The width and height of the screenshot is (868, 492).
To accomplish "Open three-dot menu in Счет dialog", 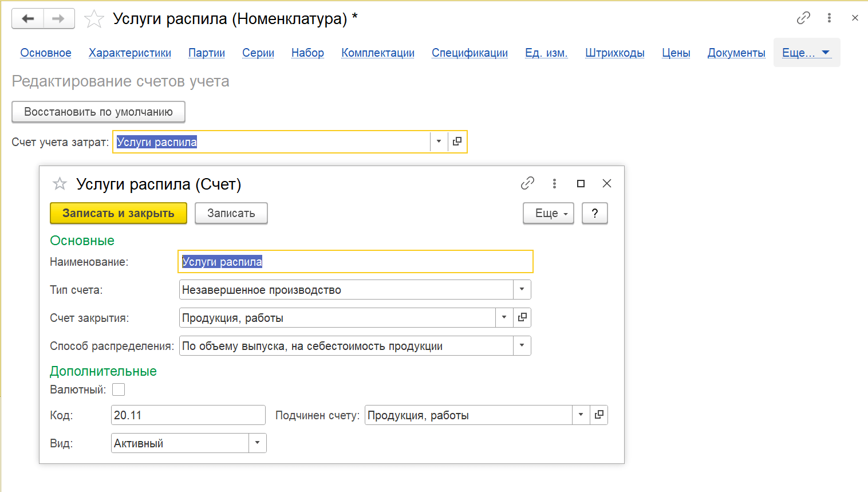I will coord(554,183).
